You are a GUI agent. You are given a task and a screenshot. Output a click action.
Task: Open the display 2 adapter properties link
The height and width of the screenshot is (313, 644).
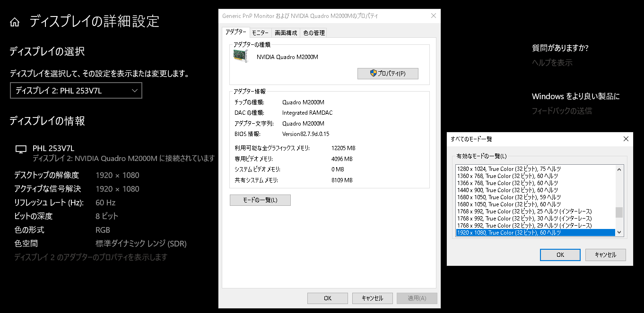pyautogui.click(x=90, y=257)
